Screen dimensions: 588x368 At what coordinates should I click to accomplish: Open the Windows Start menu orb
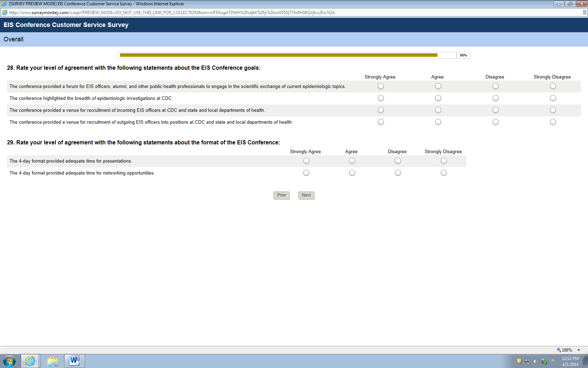click(9, 361)
